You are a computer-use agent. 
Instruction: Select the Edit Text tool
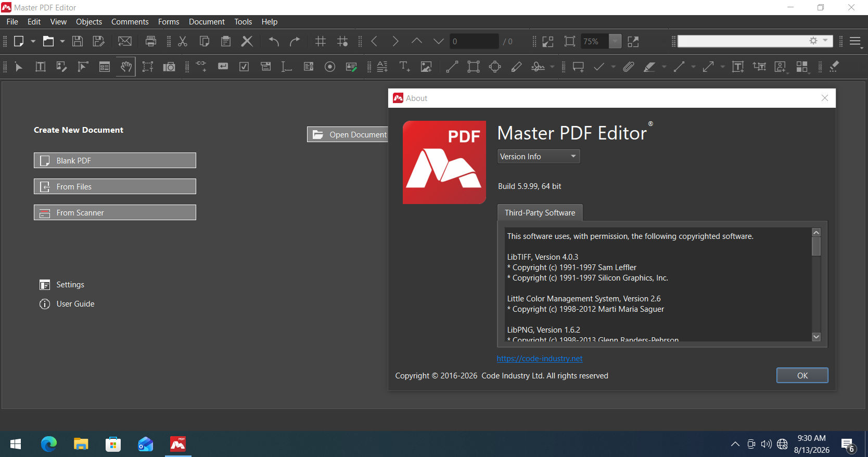pos(41,67)
